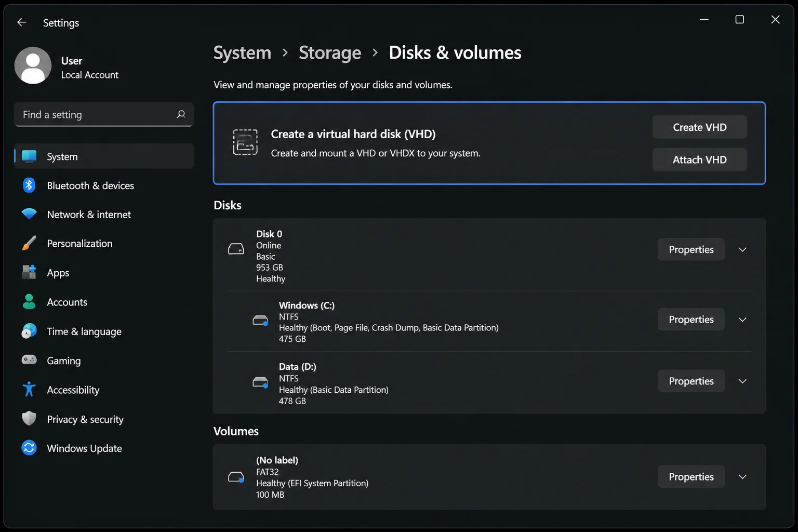Click the FAT32 file system text

click(268, 472)
